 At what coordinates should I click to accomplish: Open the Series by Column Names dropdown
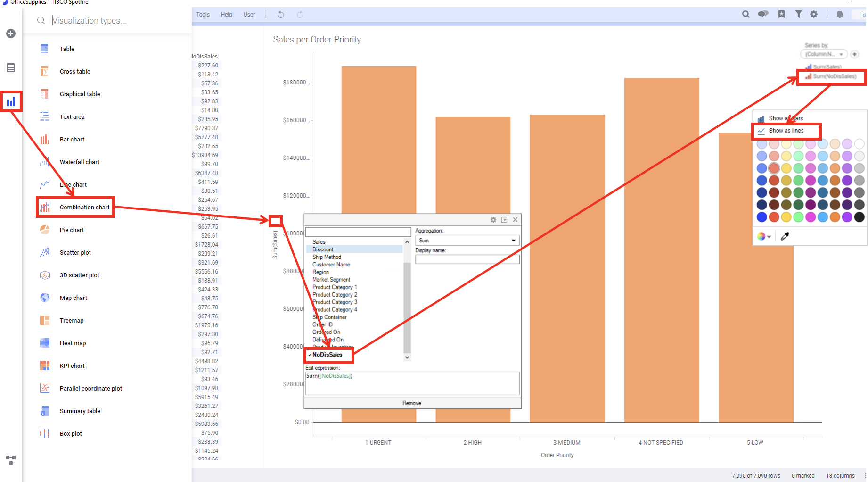point(823,54)
